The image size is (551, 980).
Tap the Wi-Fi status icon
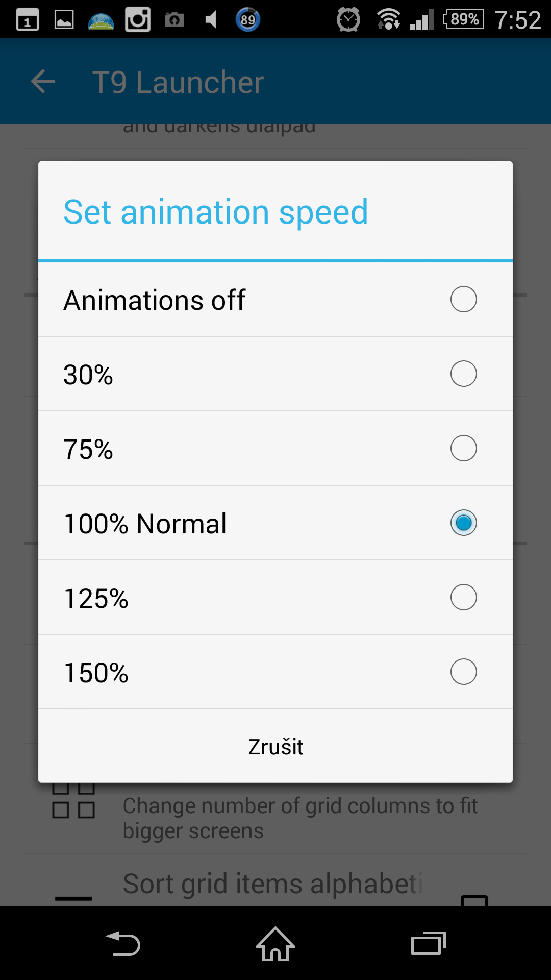point(388,20)
